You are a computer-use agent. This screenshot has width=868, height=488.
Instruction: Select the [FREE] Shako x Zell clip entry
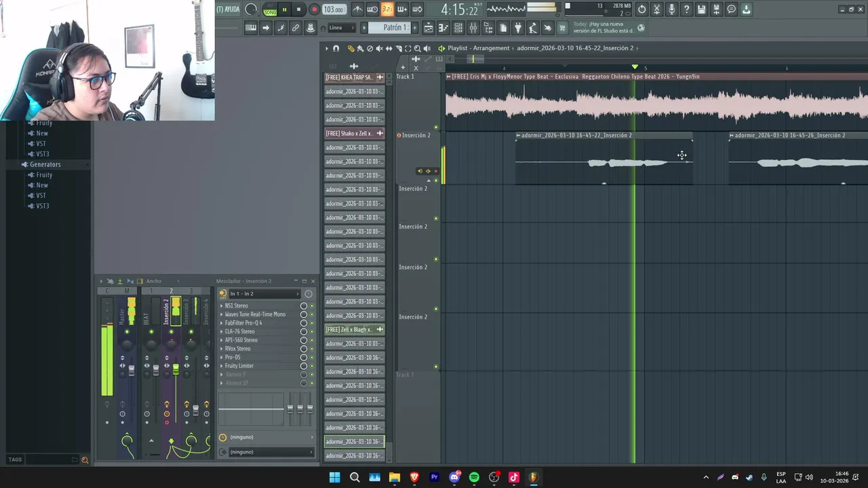(x=355, y=134)
